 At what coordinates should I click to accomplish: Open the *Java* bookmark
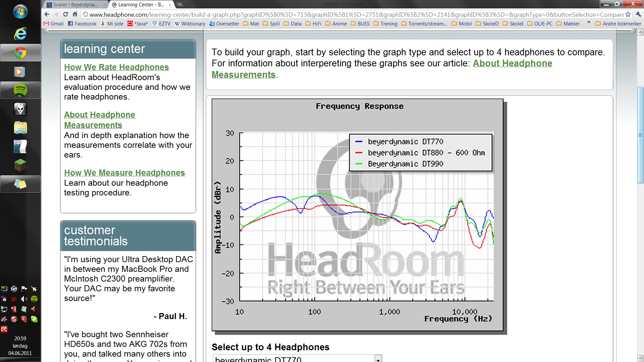pyautogui.click(x=138, y=24)
